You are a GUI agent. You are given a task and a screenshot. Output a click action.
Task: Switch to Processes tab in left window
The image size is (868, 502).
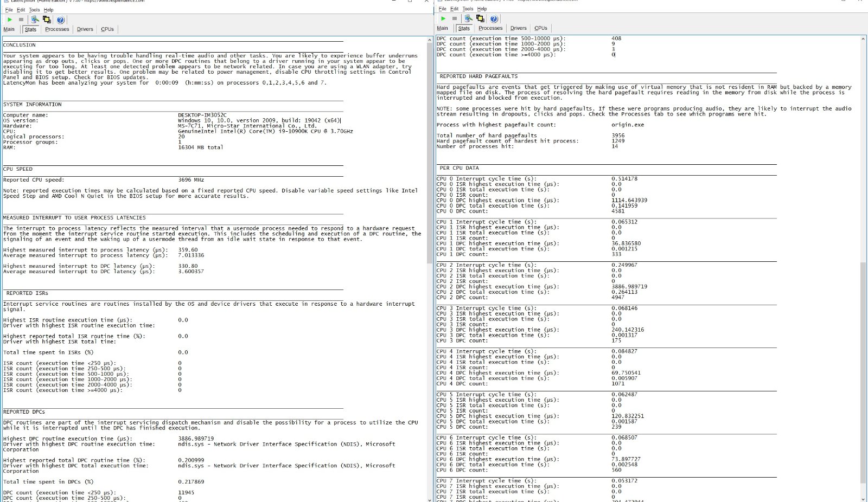pos(57,29)
